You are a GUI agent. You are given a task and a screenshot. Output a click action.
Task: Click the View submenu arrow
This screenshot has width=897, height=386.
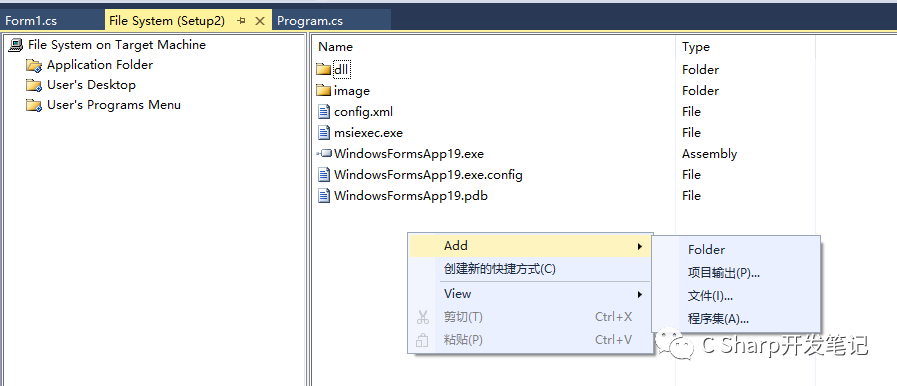click(640, 295)
